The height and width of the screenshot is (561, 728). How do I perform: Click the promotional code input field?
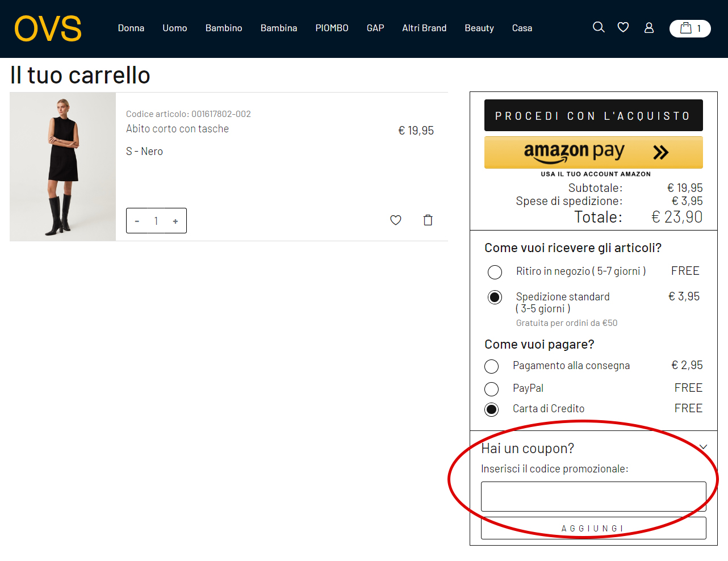point(593,496)
